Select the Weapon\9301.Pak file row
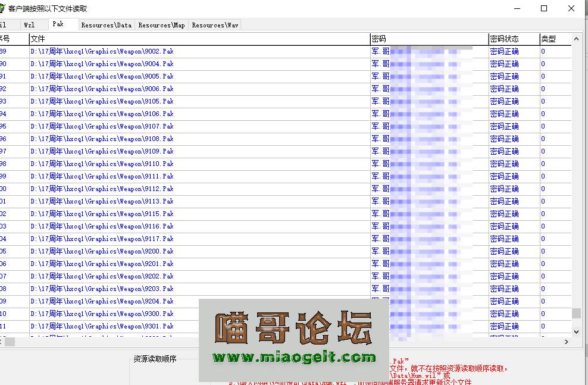The height and width of the screenshot is (385, 588). [x=101, y=326]
